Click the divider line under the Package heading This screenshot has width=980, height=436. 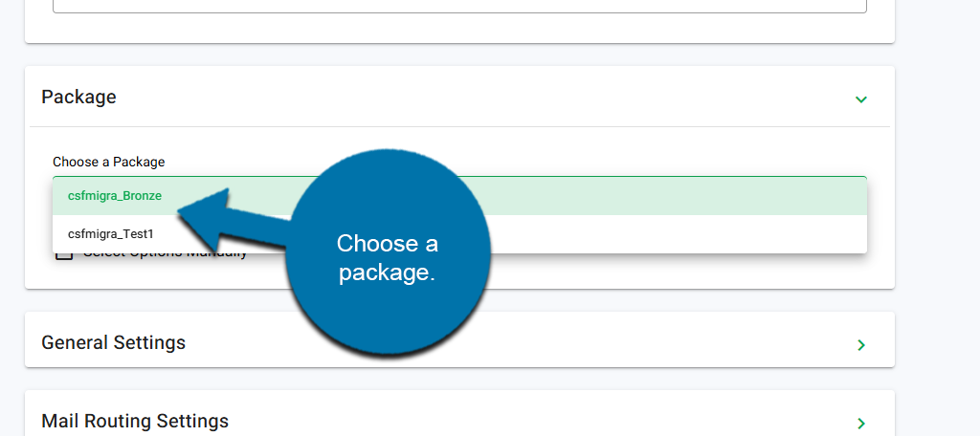459,126
